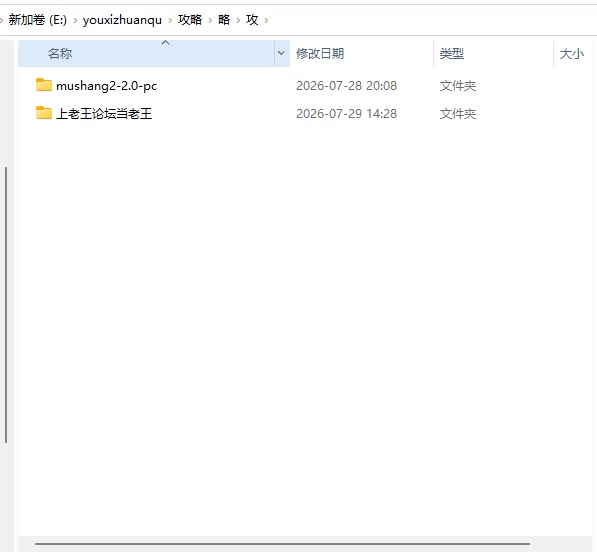
Task: Select the mushang2-2.0-pc folder icon
Action: 44,85
